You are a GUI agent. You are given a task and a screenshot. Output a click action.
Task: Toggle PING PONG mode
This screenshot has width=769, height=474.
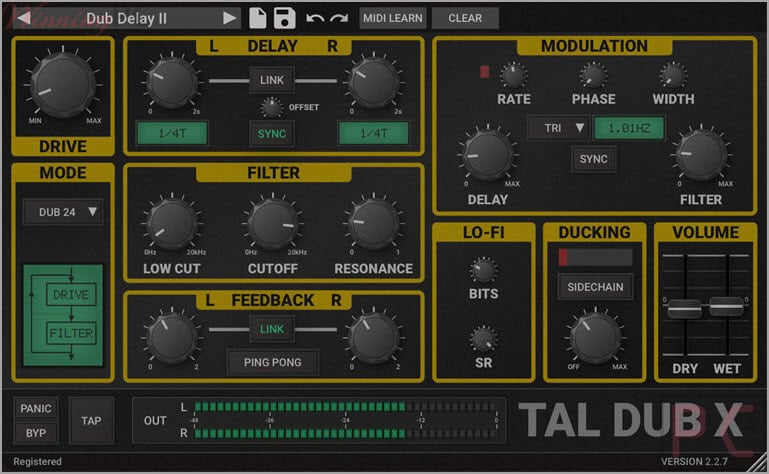[x=273, y=362]
